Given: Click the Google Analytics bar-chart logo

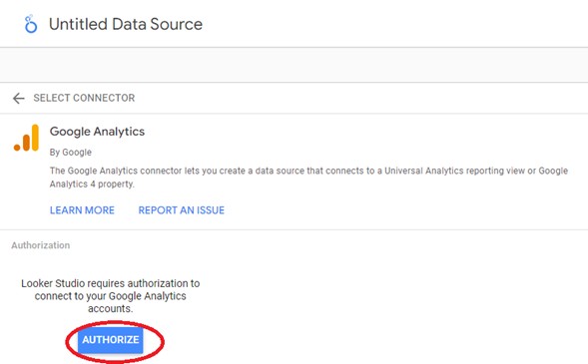Looking at the screenshot, I should point(26,138).
